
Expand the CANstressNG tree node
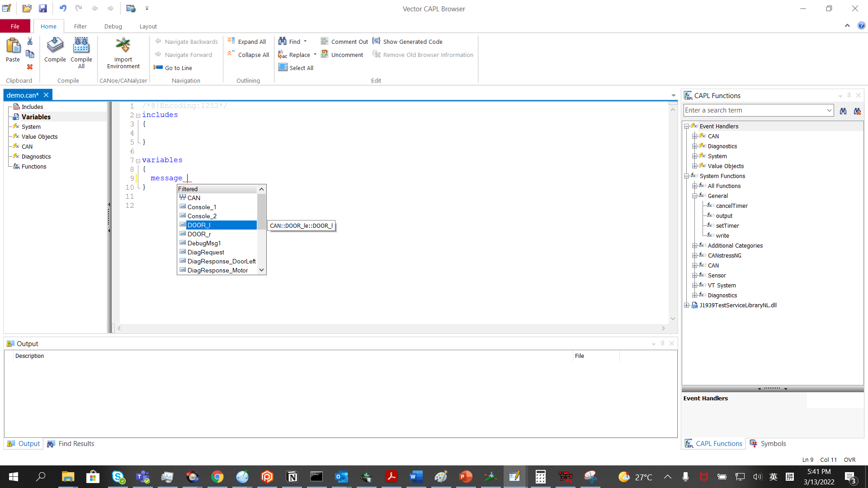[x=694, y=255]
